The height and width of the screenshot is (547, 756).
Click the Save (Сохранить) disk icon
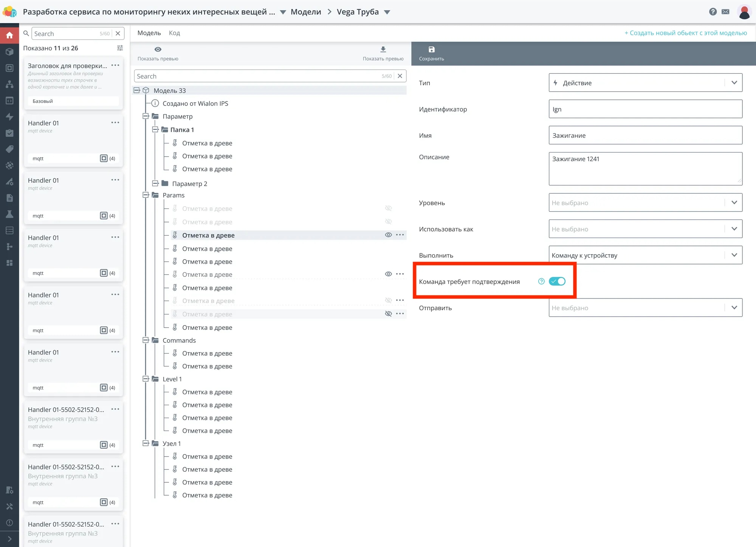tap(431, 50)
